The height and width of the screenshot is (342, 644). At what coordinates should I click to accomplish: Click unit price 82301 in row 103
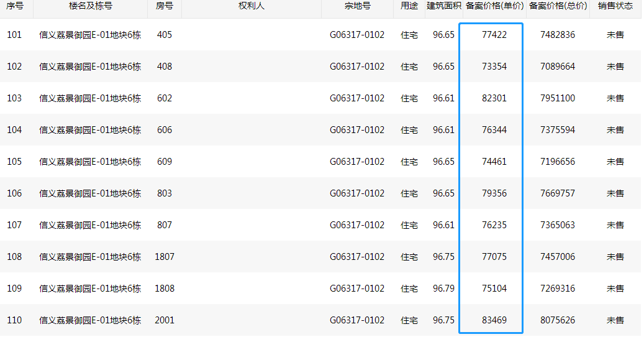coord(494,98)
